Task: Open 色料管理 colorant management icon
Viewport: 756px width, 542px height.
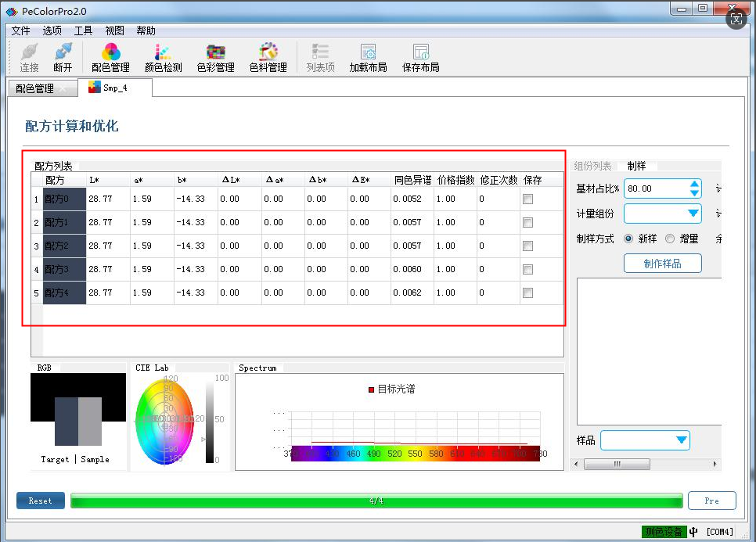Action: click(x=268, y=58)
